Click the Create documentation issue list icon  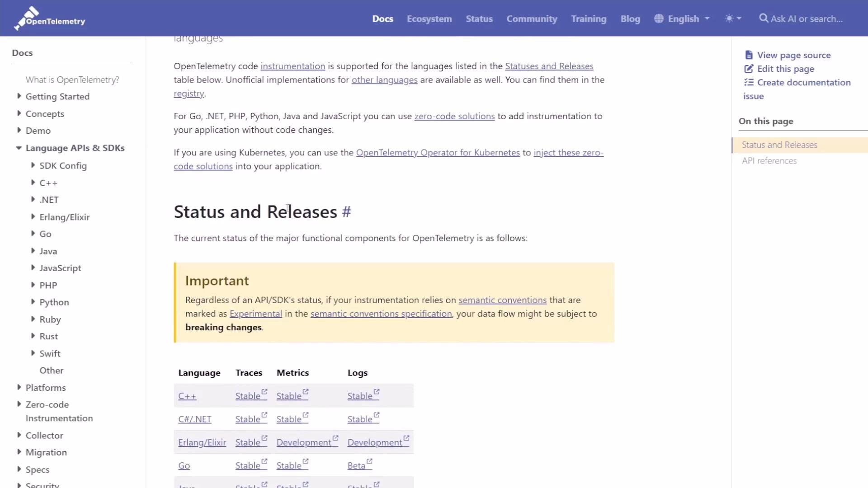coord(749,82)
